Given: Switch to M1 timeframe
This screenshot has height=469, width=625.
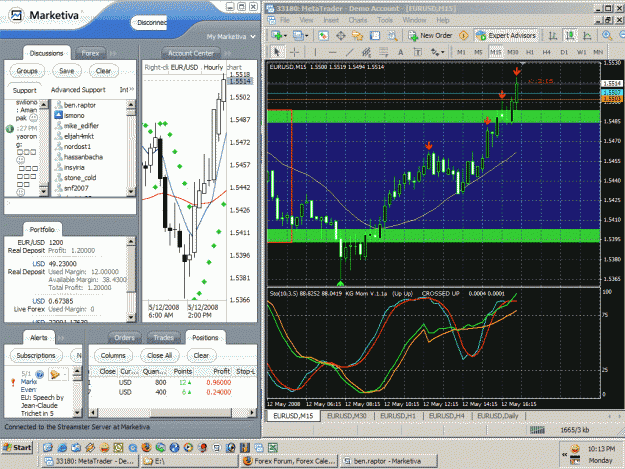Looking at the screenshot, I should 461,52.
